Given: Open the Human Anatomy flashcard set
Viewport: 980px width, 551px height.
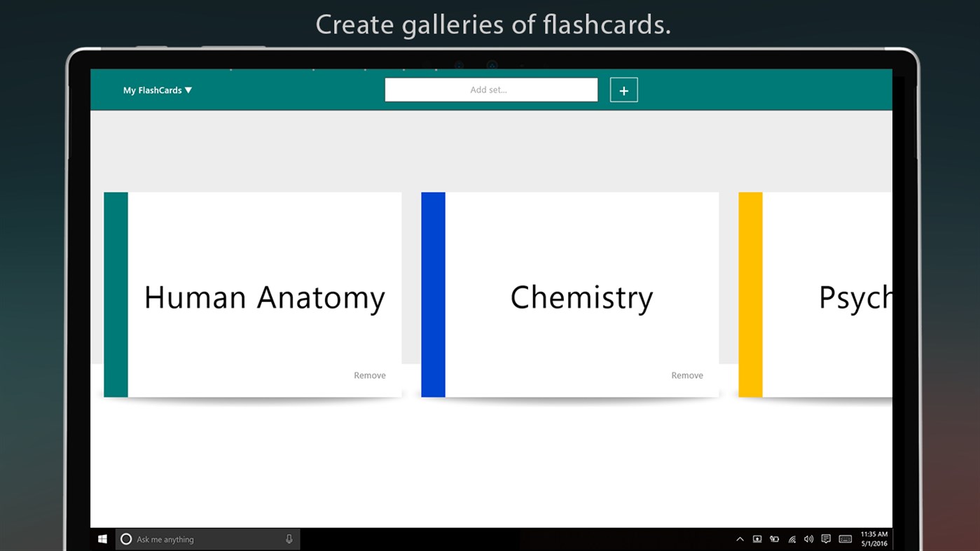Looking at the screenshot, I should pos(264,297).
